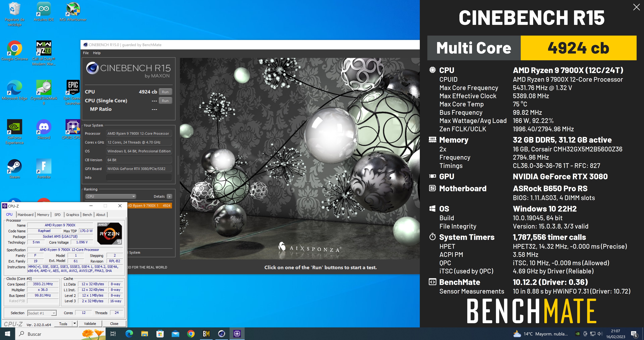Switch to Memory tab in CPU-Z

43,215
